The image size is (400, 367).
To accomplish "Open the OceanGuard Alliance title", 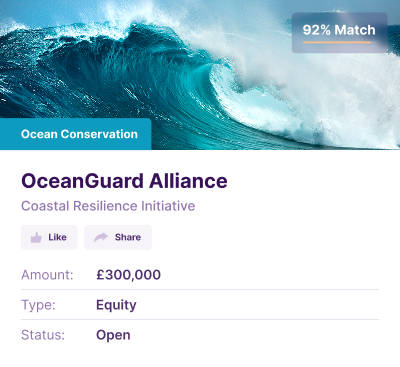I will click(x=124, y=181).
